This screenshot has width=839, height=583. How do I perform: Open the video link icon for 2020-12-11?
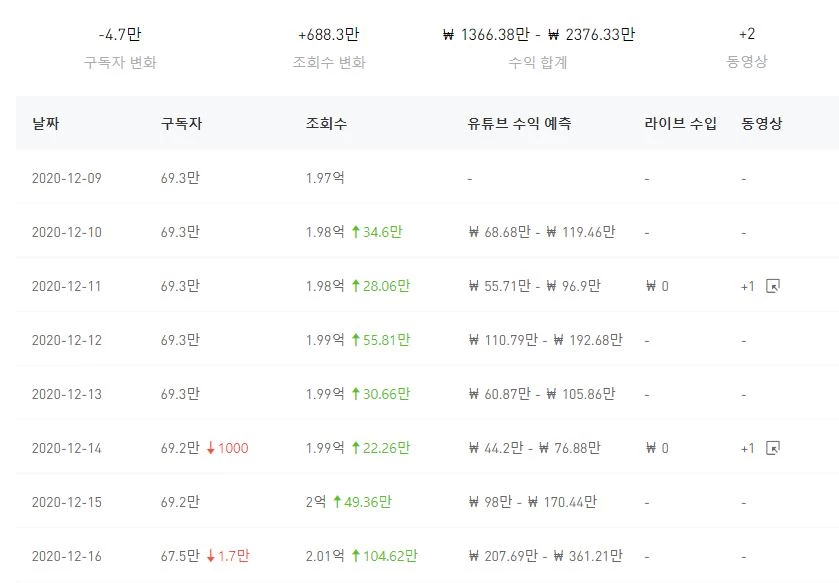(772, 286)
